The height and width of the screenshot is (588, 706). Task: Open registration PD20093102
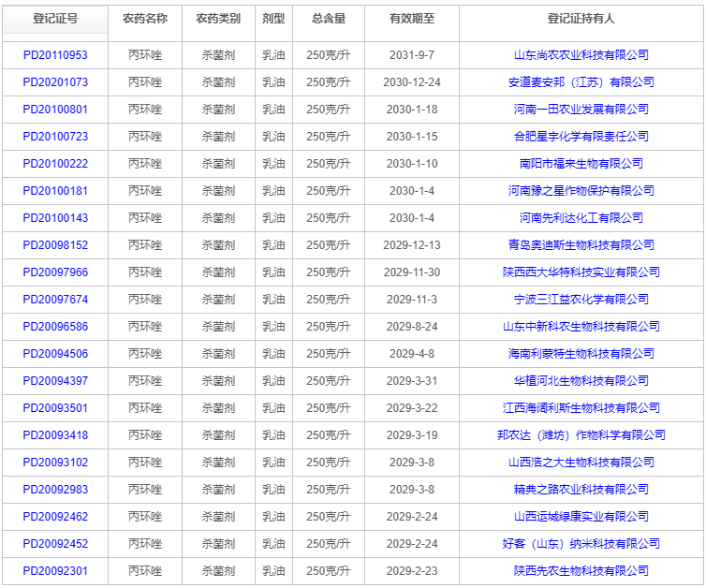click(55, 463)
